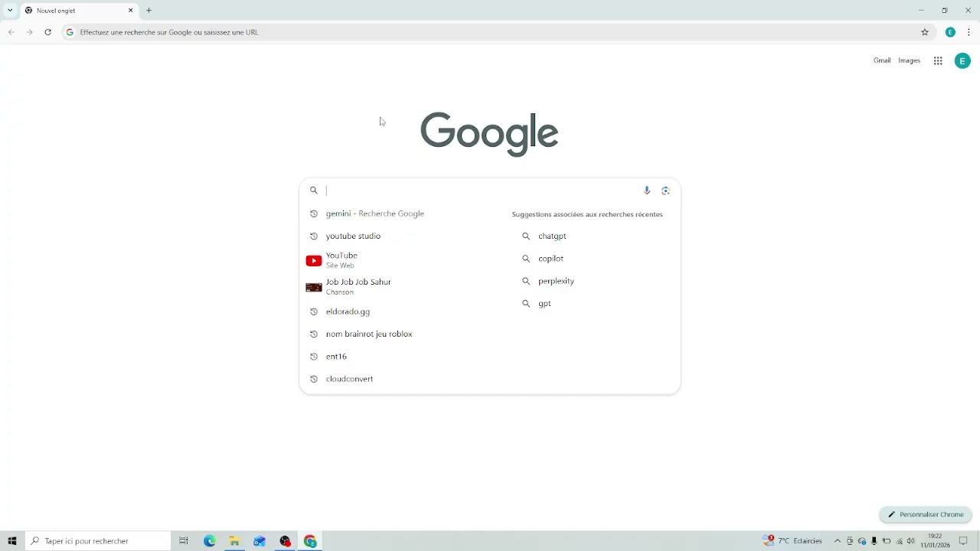The width and height of the screenshot is (980, 551).
Task: Select the Nouvel onglet tab
Action: click(80, 11)
